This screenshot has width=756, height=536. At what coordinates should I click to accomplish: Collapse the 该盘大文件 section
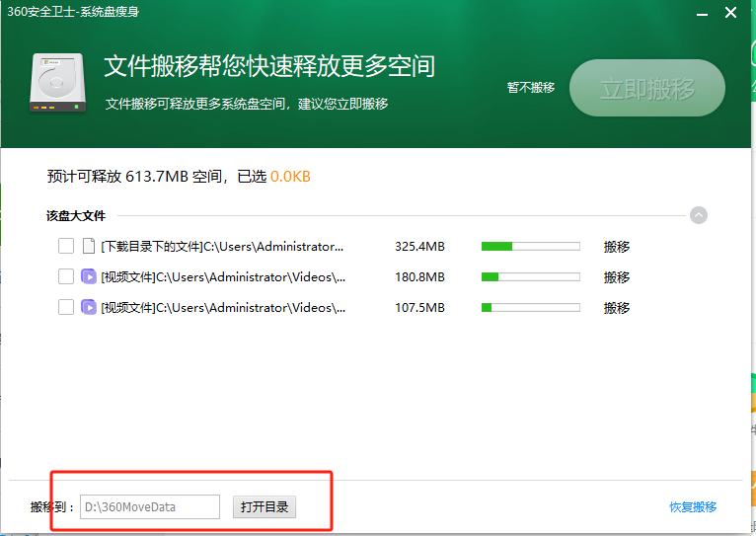pyautogui.click(x=698, y=214)
